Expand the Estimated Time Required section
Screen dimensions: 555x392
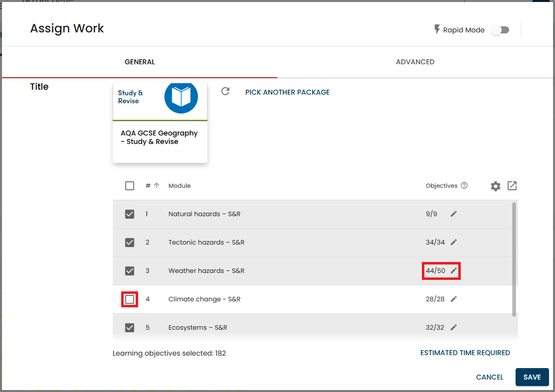tap(465, 353)
